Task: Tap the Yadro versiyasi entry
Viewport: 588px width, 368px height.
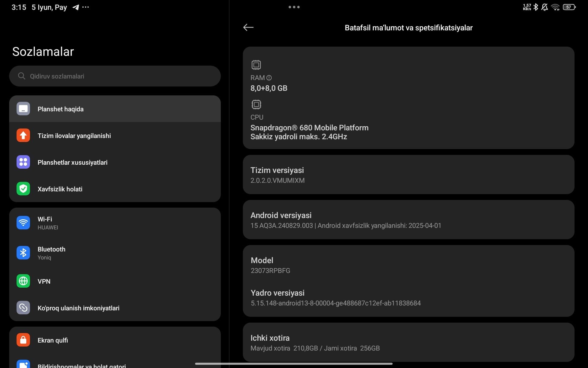Action: (x=409, y=298)
